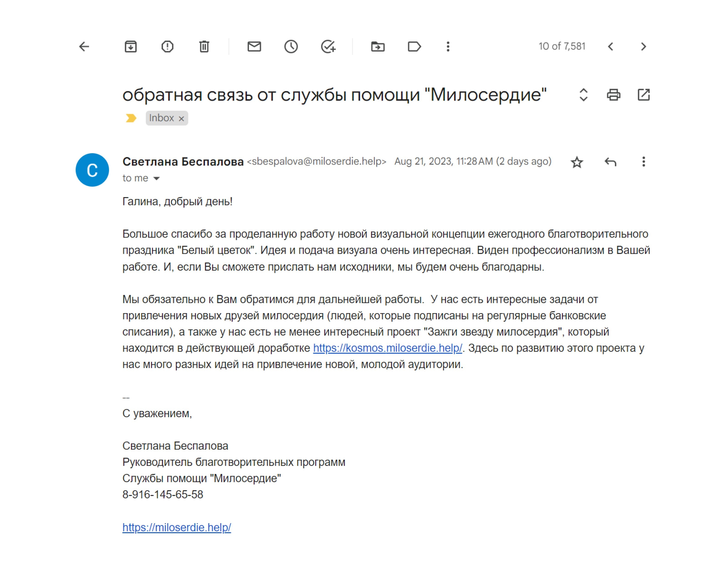Archive this email
Viewport: 728px width, 573px height.
pyautogui.click(x=130, y=47)
